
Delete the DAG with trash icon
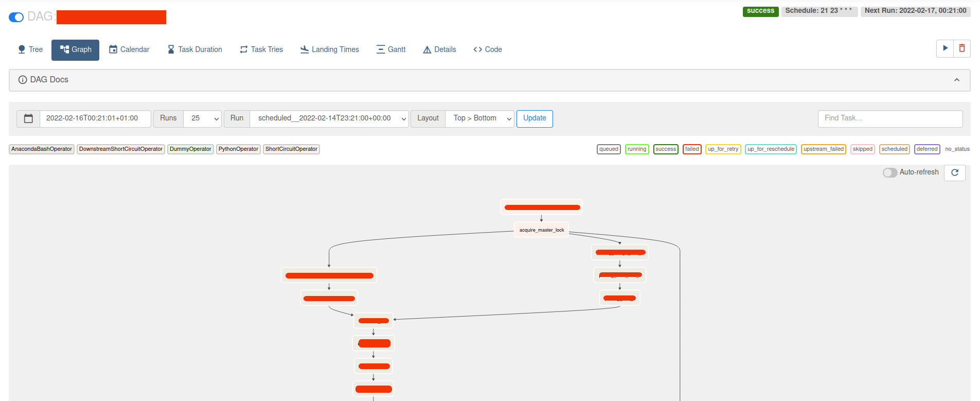click(x=962, y=48)
